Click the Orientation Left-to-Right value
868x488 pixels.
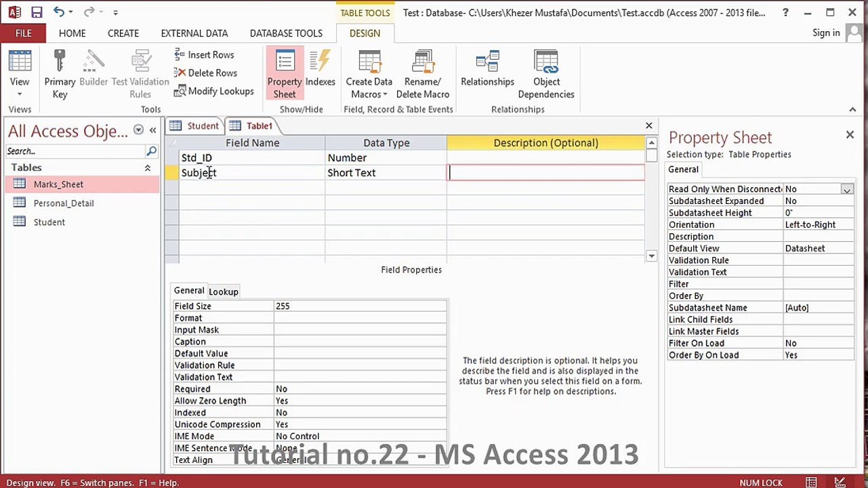819,225
